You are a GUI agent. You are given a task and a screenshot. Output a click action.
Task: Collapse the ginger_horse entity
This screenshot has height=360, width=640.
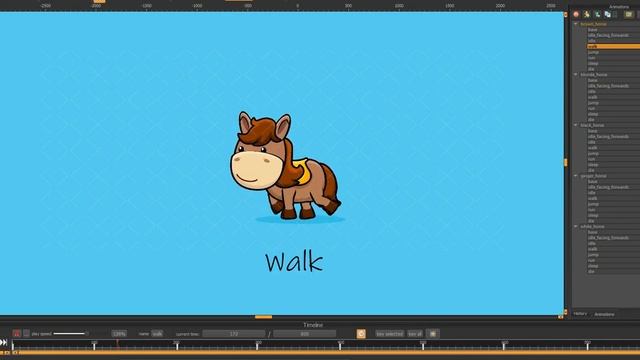point(576,176)
